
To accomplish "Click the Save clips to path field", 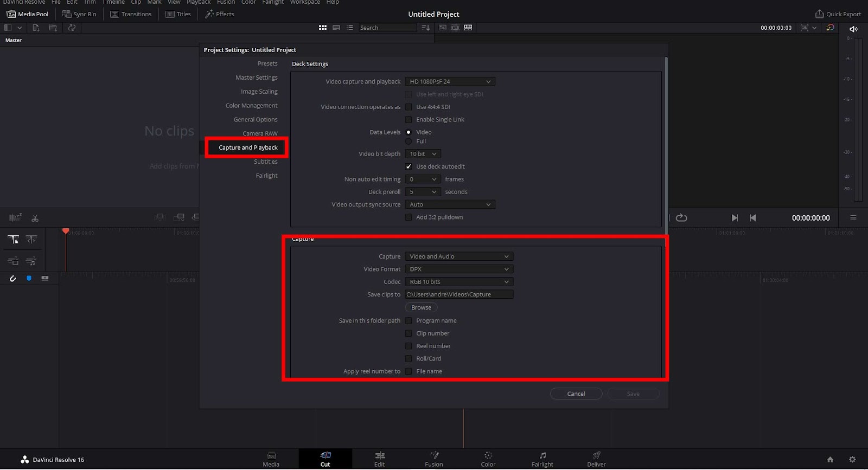I will 459,294.
